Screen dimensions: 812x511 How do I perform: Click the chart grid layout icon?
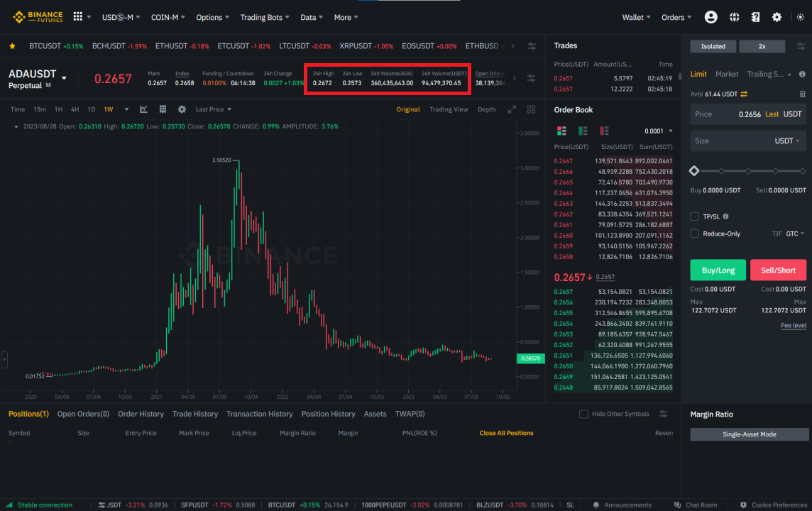(x=163, y=109)
